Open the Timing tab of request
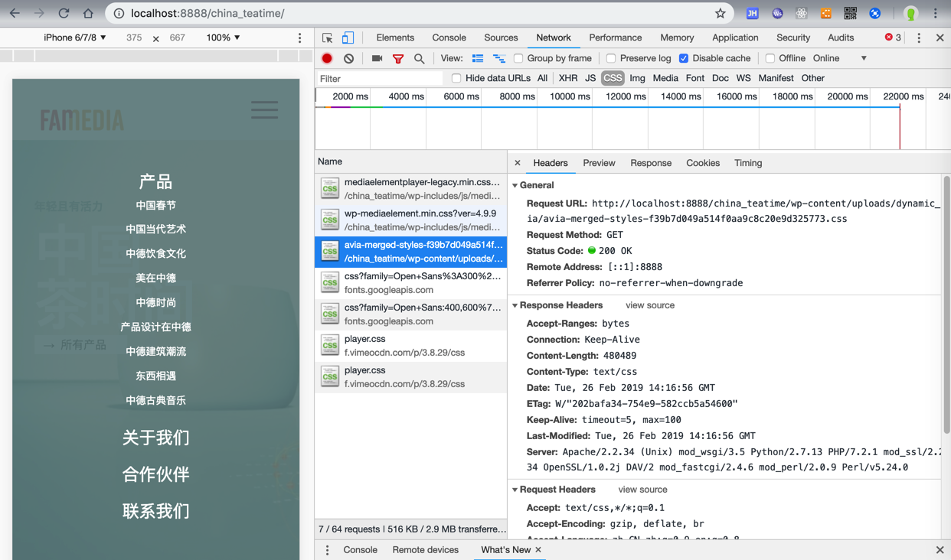This screenshot has width=951, height=560. coord(748,163)
